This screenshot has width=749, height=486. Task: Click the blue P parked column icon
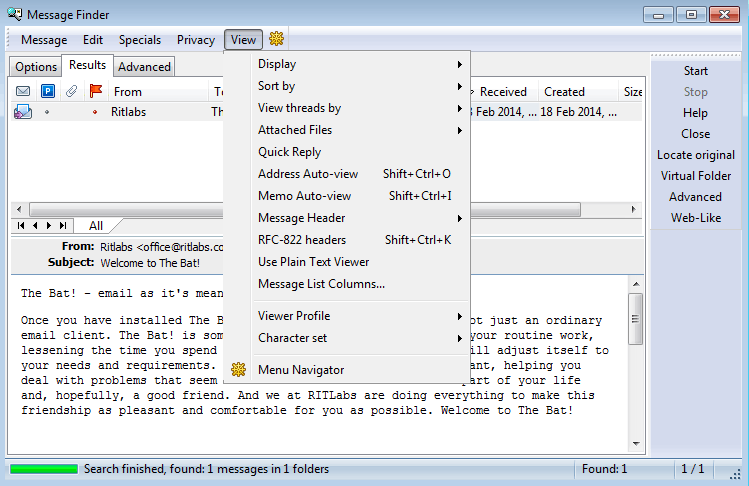(x=48, y=91)
